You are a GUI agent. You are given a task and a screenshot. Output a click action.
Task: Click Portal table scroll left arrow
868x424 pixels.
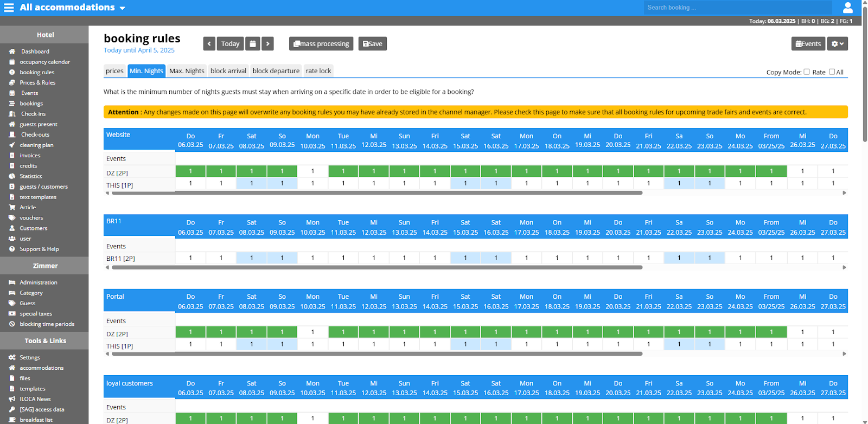pos(107,354)
